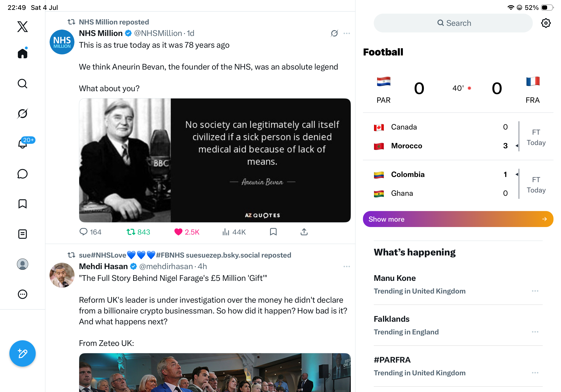Go to the Home tab in sidebar
561x392 pixels.
[x=23, y=53]
